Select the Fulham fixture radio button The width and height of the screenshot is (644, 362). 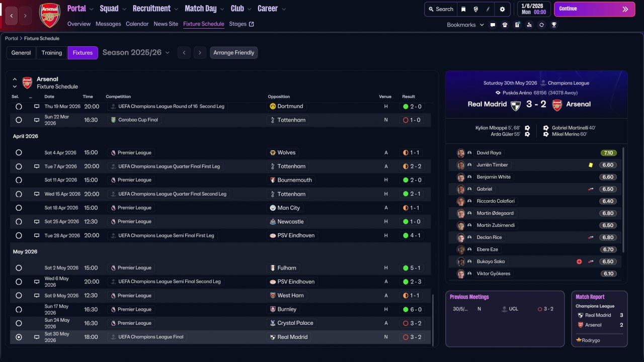click(19, 268)
